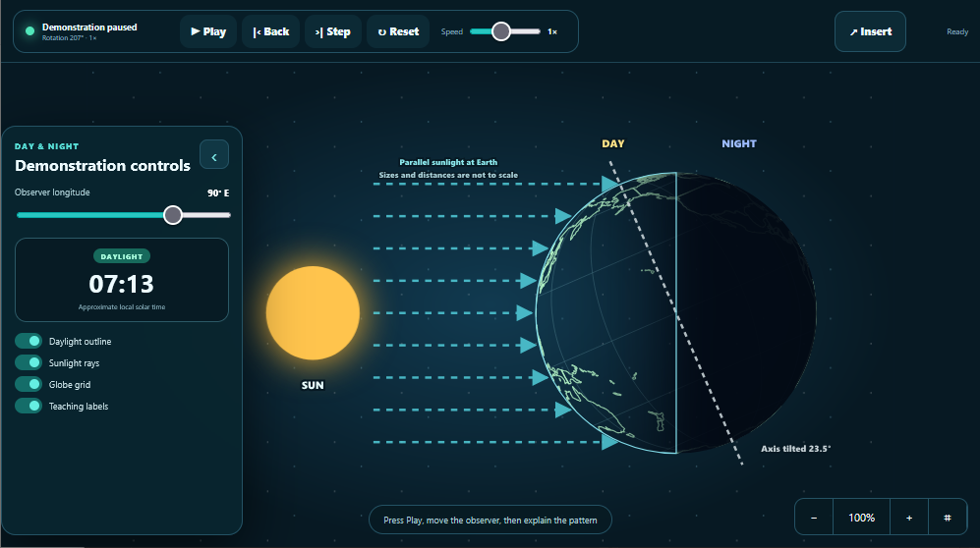Click the 90° E longitude value
980x548 pixels.
[x=218, y=192]
